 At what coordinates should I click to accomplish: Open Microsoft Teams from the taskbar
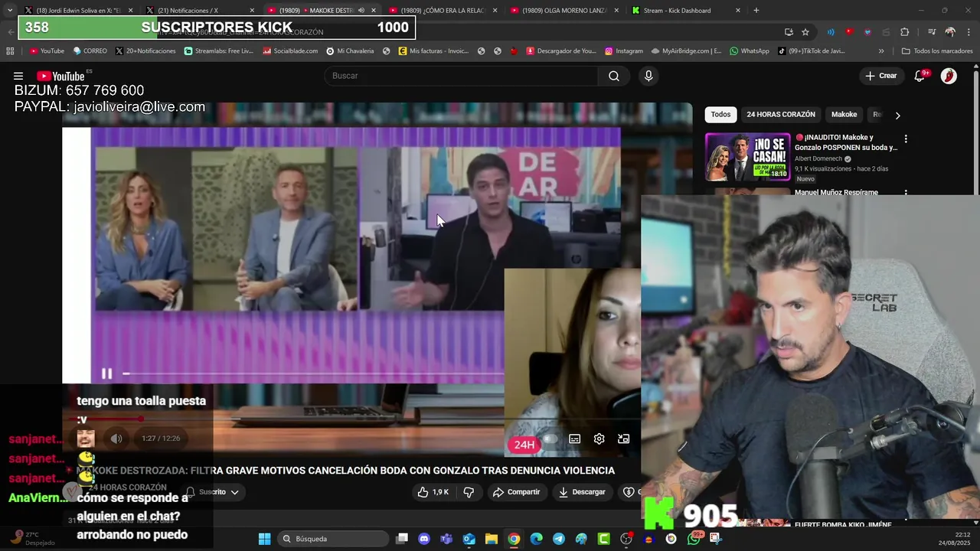(x=446, y=539)
